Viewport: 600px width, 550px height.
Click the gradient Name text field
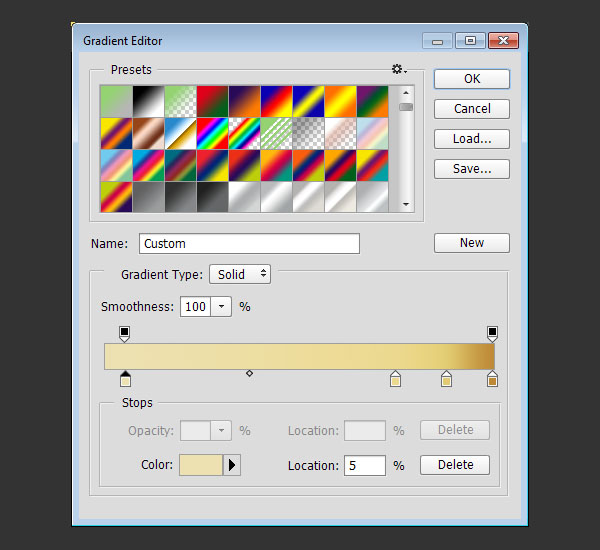(x=249, y=243)
